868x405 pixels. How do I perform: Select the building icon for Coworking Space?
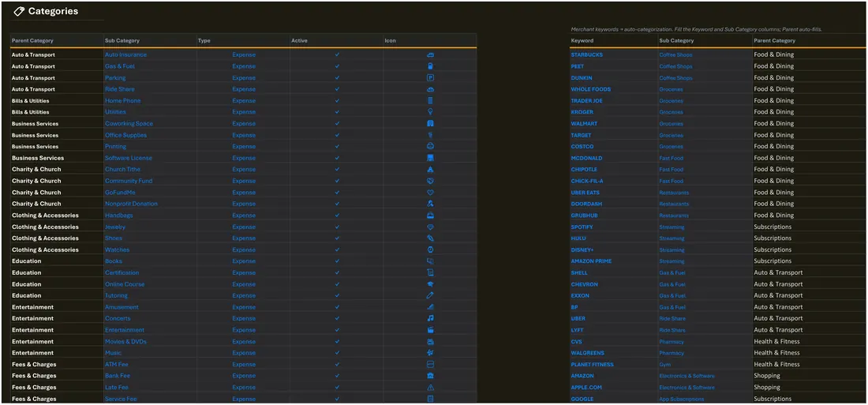click(430, 123)
